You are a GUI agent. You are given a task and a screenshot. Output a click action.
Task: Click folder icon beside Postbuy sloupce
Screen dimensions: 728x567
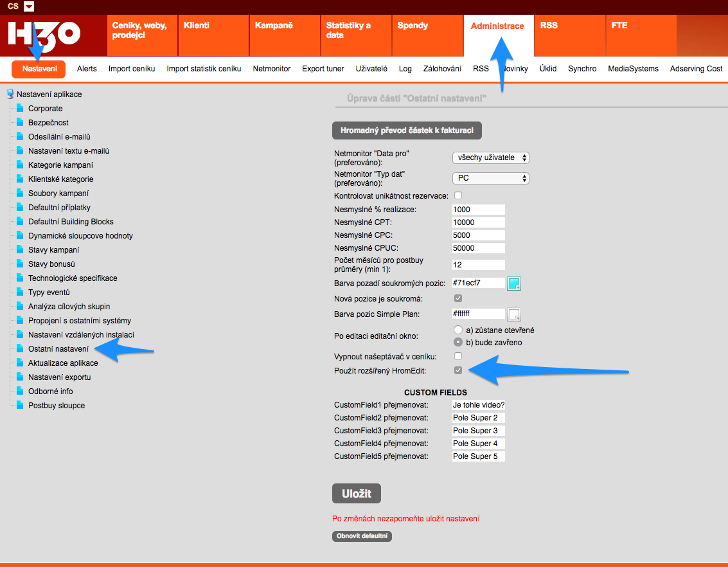[20, 406]
